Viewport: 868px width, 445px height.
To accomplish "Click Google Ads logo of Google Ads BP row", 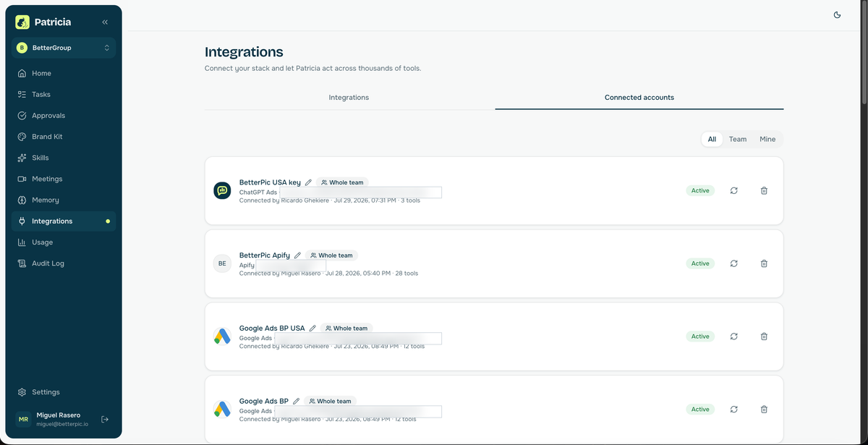I will click(222, 410).
